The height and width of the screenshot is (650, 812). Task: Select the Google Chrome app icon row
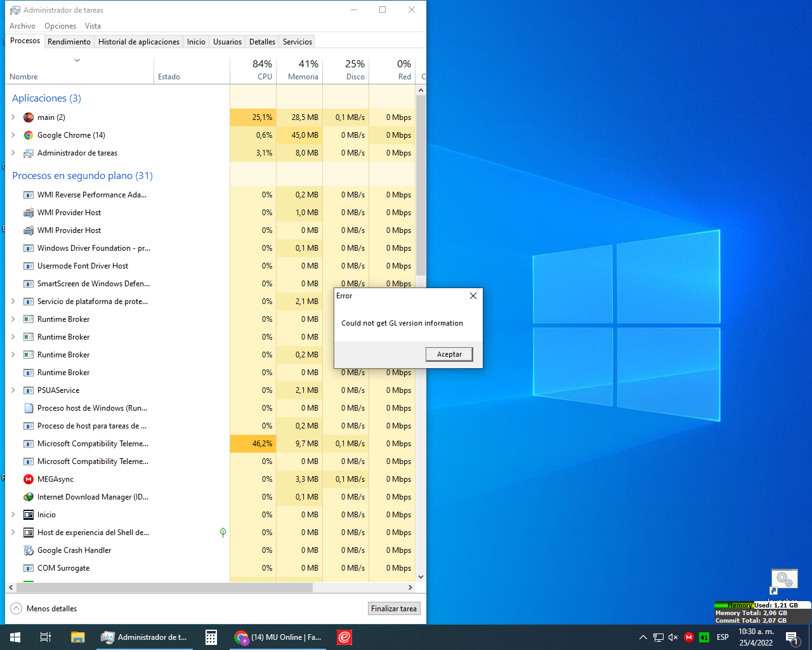[x=29, y=135]
